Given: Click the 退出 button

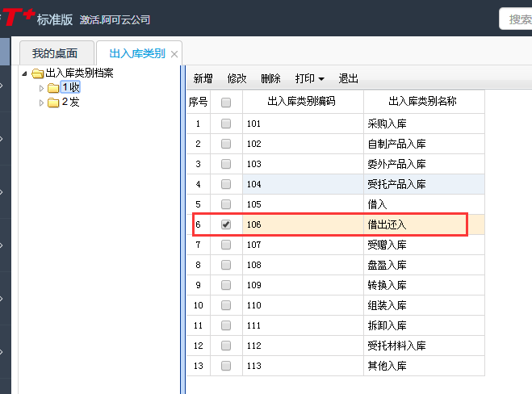Looking at the screenshot, I should click(348, 79).
